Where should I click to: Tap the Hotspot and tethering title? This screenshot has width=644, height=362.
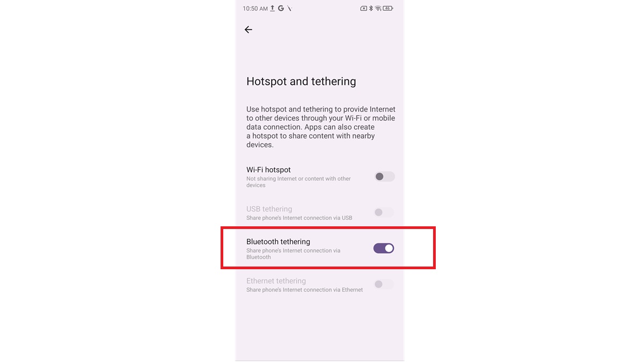[x=301, y=82]
